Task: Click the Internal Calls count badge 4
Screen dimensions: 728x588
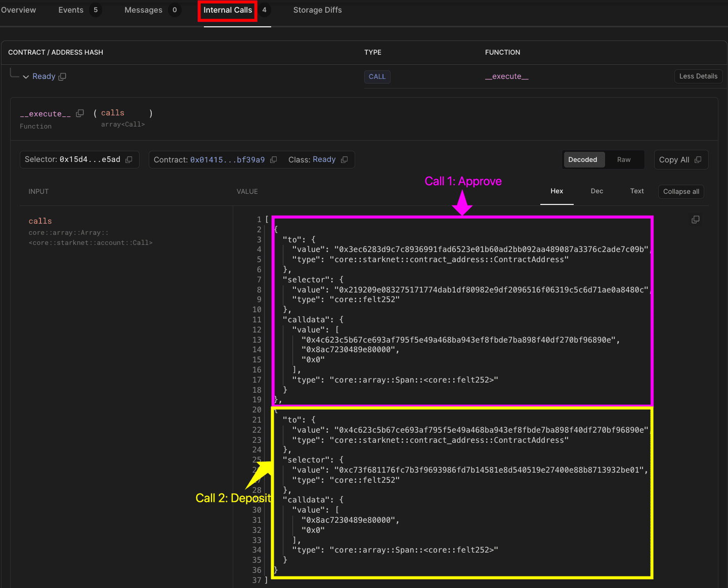Action: click(264, 10)
